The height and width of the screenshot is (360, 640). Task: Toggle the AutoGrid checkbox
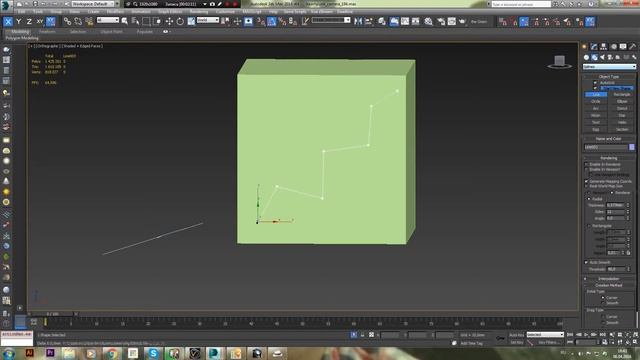(595, 83)
